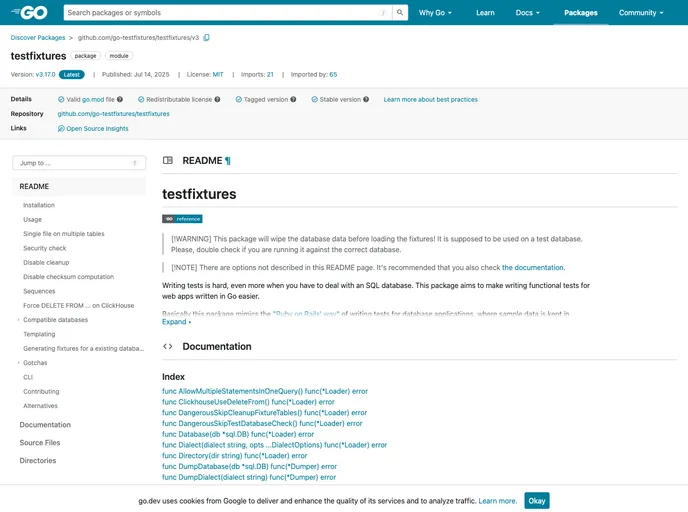The image size is (688, 512).
Task: Open func DangerousSkipCleanupFixtureTables index entry
Action: click(x=264, y=413)
